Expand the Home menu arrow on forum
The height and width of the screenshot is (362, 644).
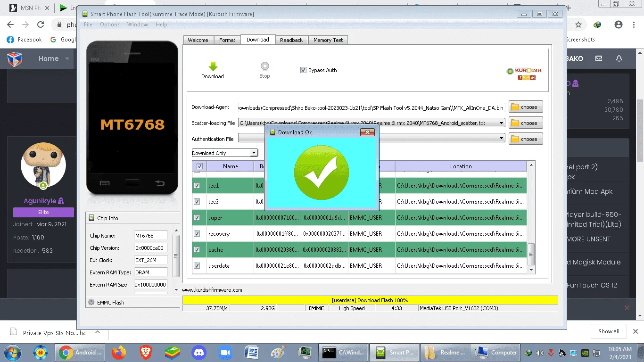(x=67, y=59)
